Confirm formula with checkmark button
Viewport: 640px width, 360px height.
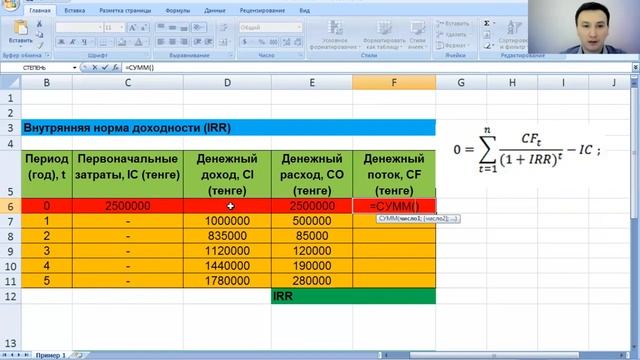[105, 67]
